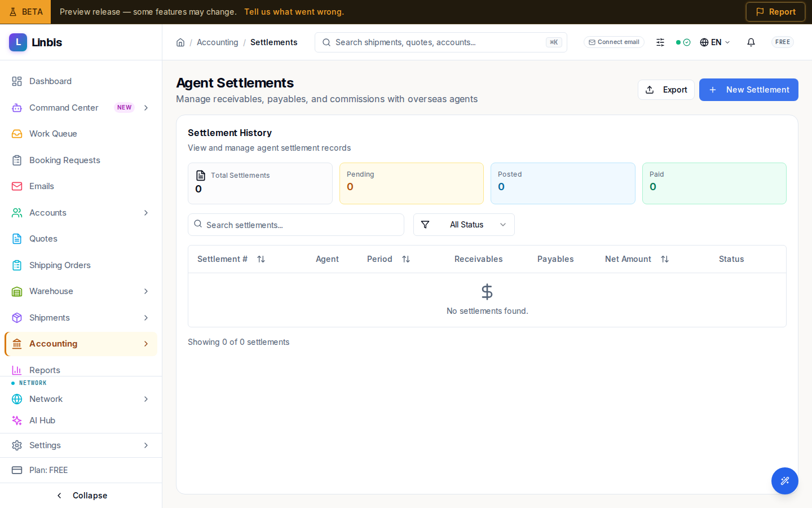
Task: Expand Shipments submenu chevron
Action: 146,318
